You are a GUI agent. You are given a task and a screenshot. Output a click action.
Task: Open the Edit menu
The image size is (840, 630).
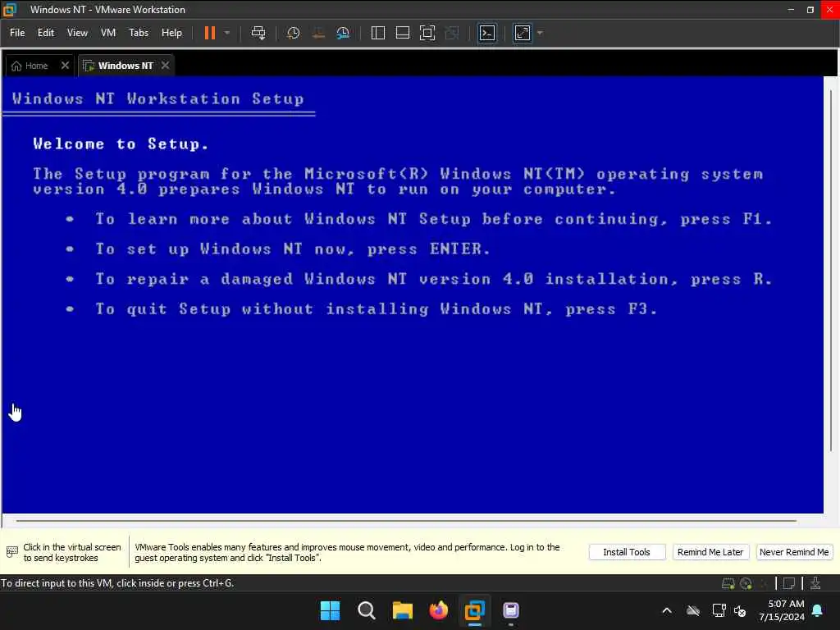click(x=46, y=33)
